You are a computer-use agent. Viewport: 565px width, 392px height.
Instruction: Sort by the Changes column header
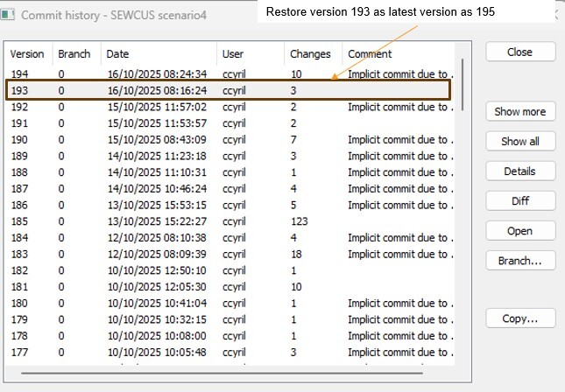(x=311, y=54)
